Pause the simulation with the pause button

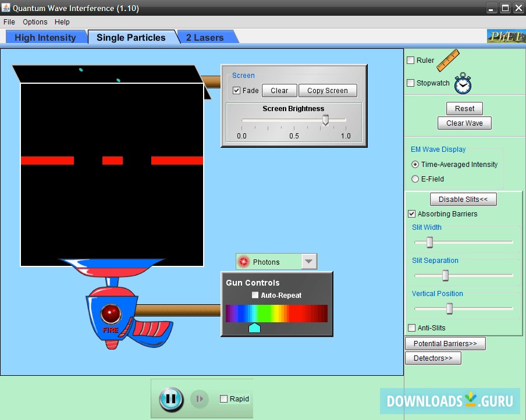[x=171, y=399]
